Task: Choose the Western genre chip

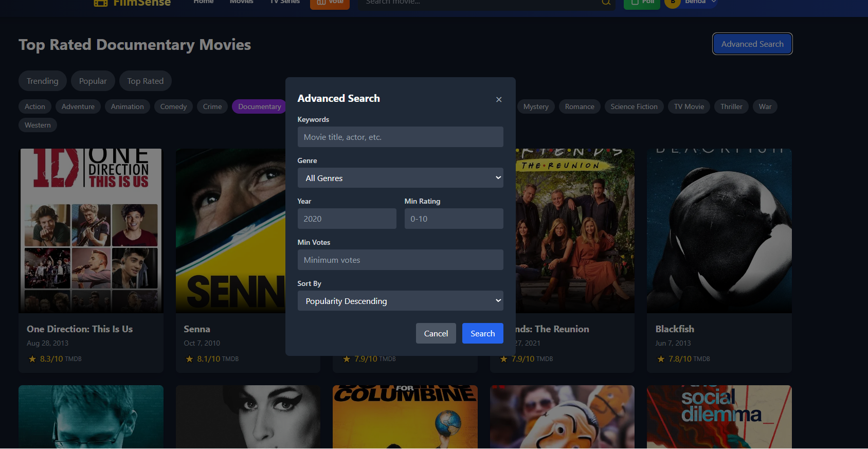Action: 38,125
